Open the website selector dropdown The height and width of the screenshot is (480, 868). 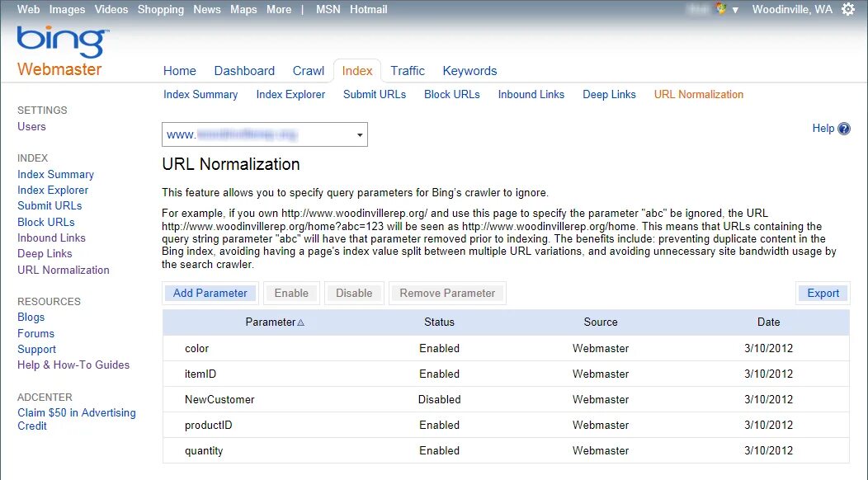coord(359,134)
